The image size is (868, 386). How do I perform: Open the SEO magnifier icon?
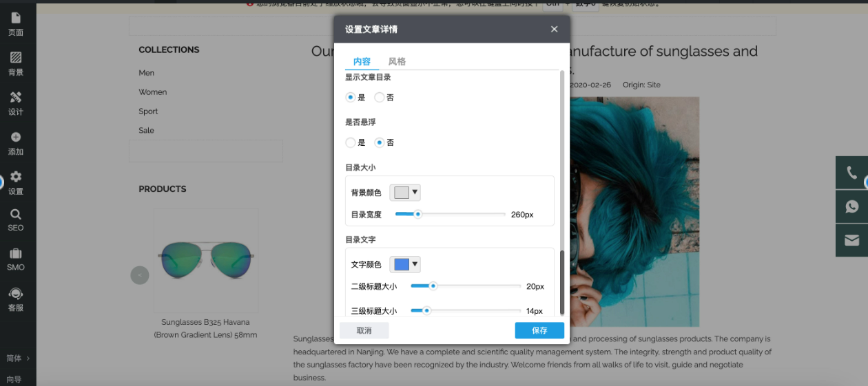coord(15,220)
